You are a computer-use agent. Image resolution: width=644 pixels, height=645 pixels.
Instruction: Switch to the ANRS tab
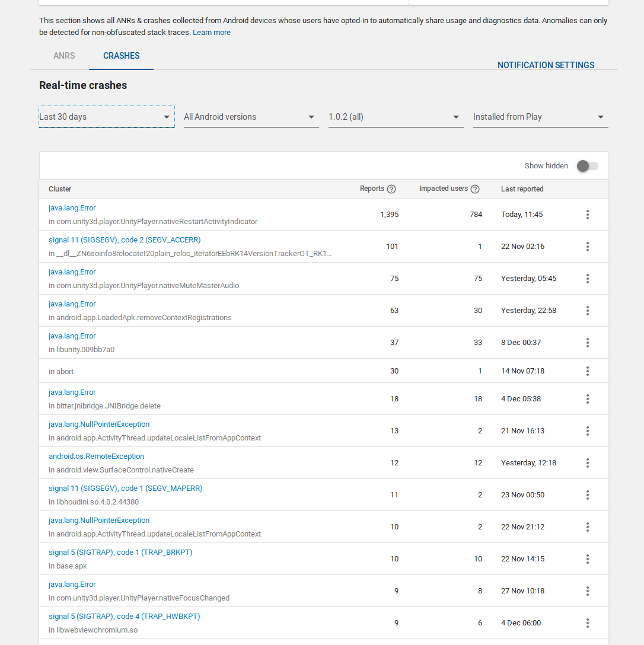pyautogui.click(x=64, y=56)
